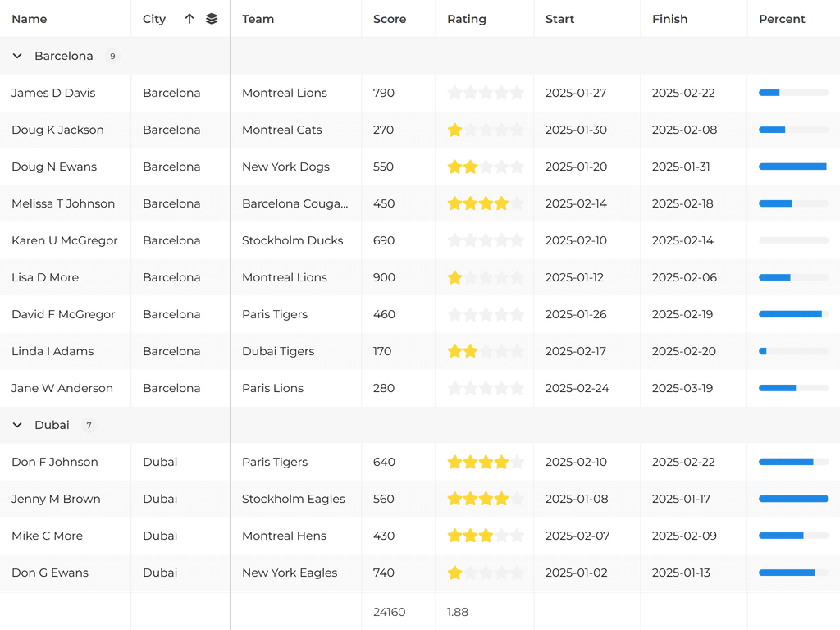Sort by the Name column header
The image size is (840, 630).
30,19
